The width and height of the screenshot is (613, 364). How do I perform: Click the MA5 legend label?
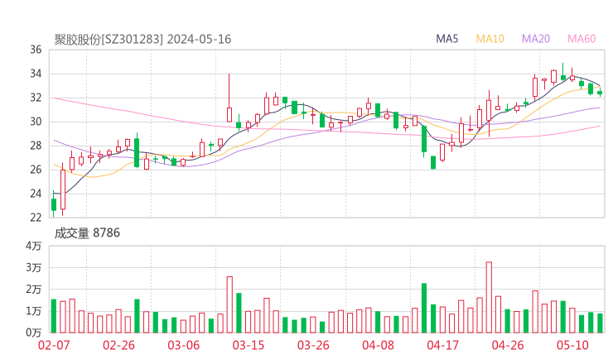pos(446,39)
